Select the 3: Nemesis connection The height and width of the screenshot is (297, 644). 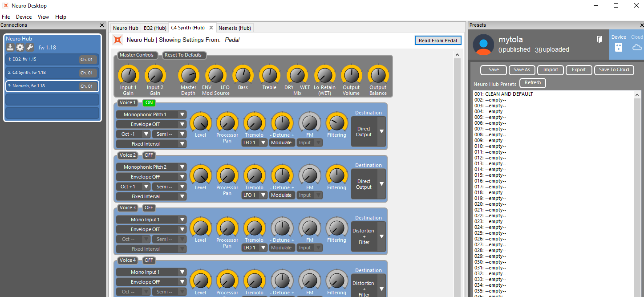pos(52,86)
